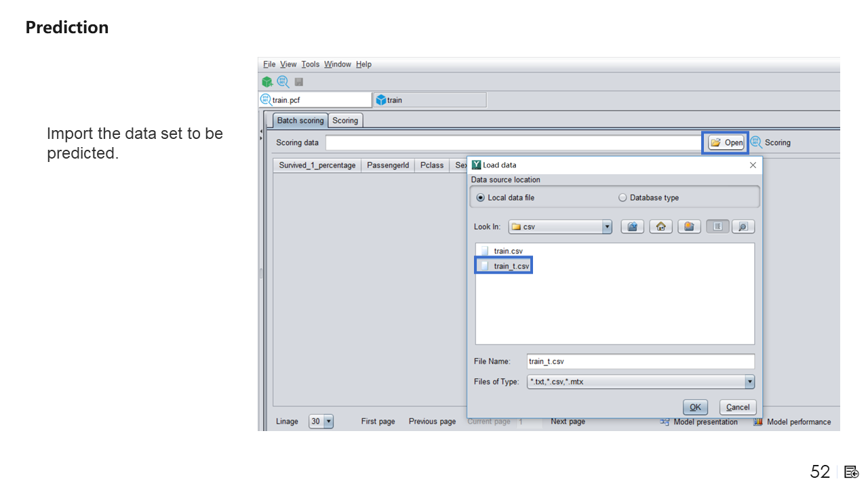
Task: Go to Previous page of results
Action: [432, 422]
